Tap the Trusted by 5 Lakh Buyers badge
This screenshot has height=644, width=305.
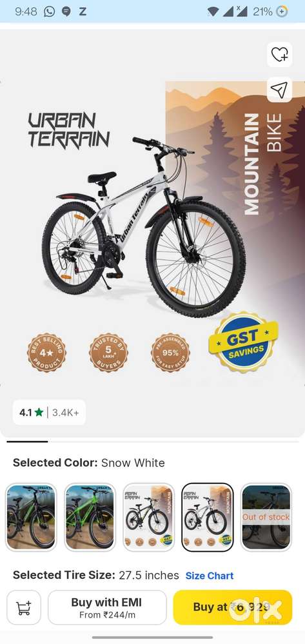click(108, 353)
